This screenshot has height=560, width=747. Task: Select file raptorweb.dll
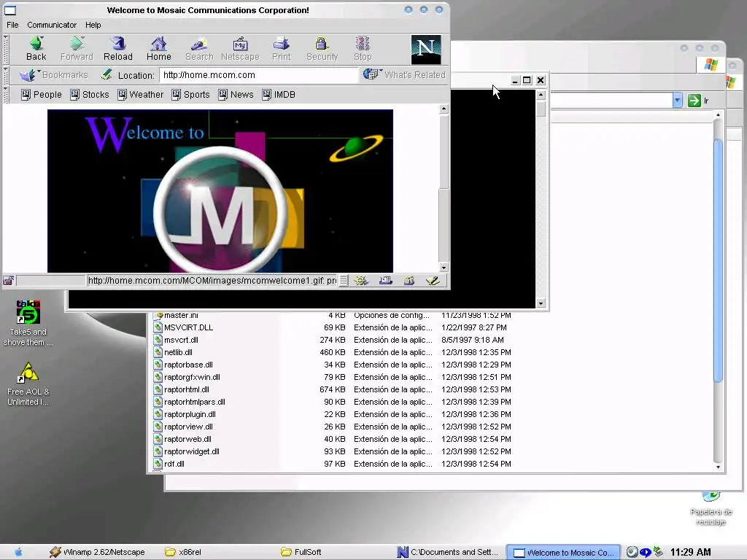point(187,438)
